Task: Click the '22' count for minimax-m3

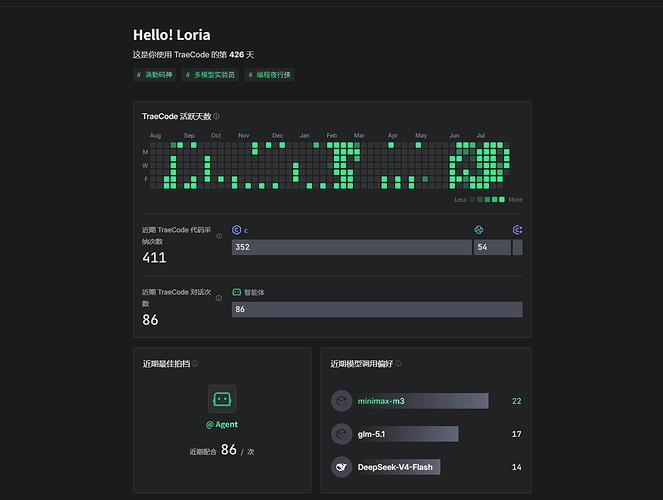Action: click(516, 401)
